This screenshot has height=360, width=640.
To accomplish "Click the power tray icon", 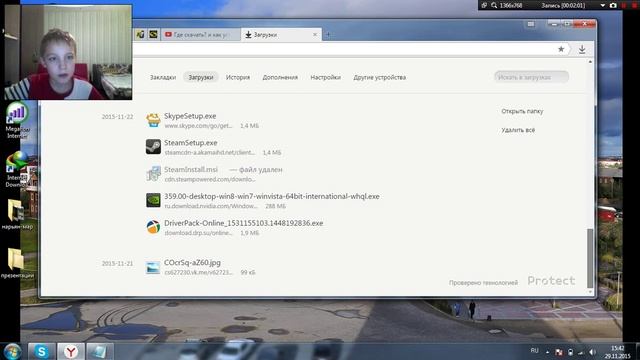I will click(570, 352).
